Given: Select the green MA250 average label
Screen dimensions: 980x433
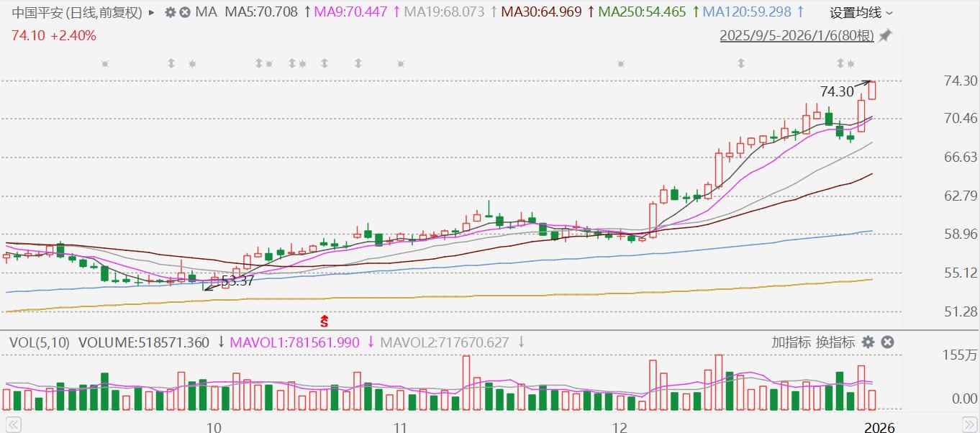Looking at the screenshot, I should 642,12.
